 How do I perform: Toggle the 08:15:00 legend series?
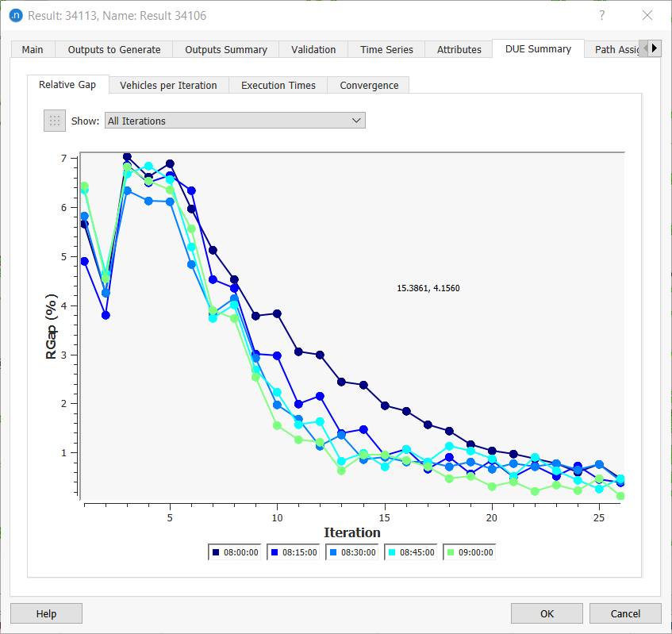[x=294, y=552]
